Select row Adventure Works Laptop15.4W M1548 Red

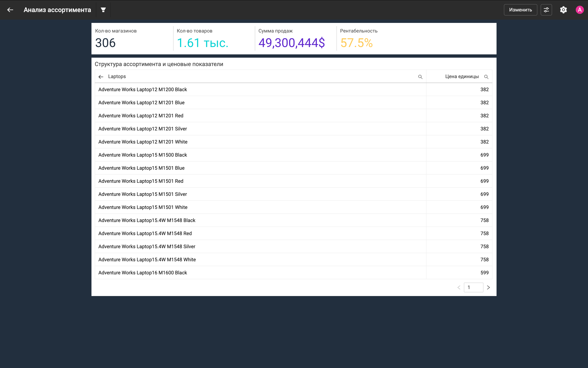click(x=294, y=233)
